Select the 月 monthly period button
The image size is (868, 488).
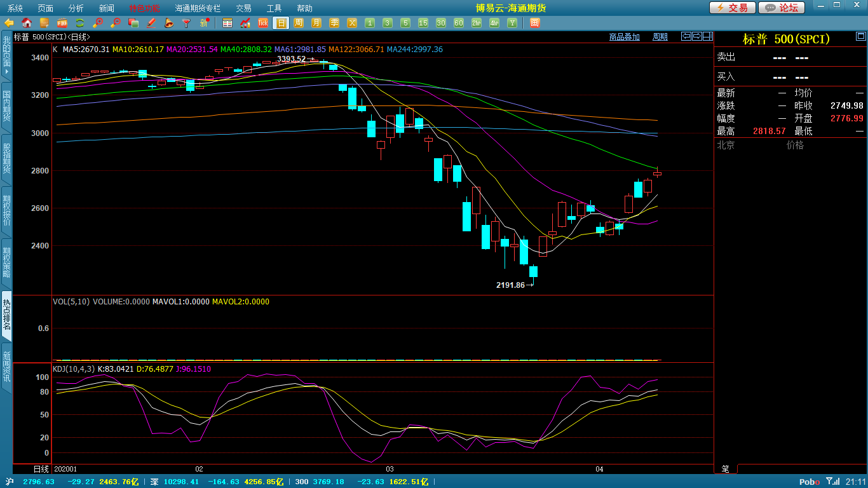point(316,23)
